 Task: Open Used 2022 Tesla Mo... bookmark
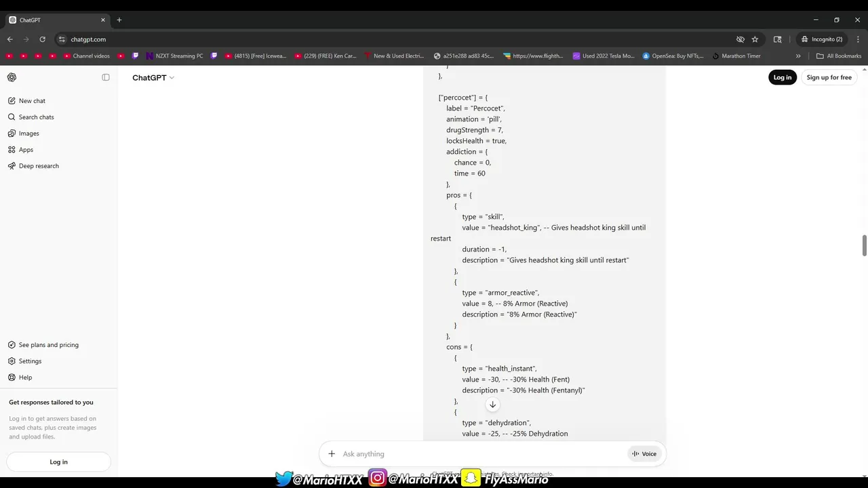tap(604, 56)
